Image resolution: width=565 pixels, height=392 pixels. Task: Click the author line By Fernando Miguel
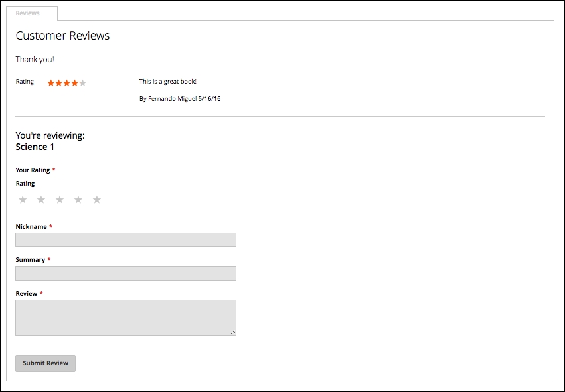[x=180, y=99]
